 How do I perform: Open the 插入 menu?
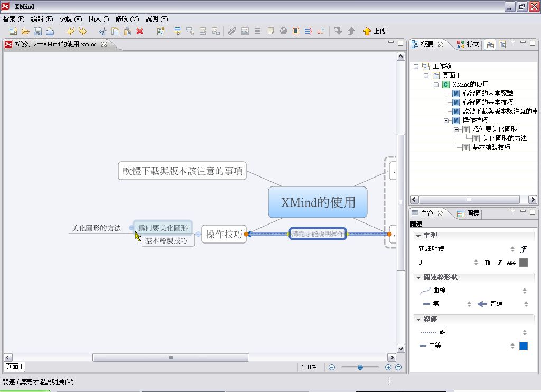pyautogui.click(x=99, y=19)
